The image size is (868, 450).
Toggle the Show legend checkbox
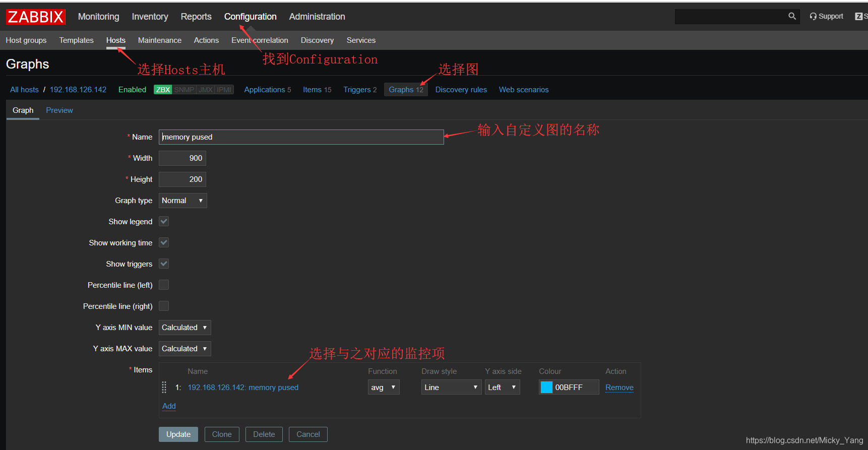click(164, 221)
